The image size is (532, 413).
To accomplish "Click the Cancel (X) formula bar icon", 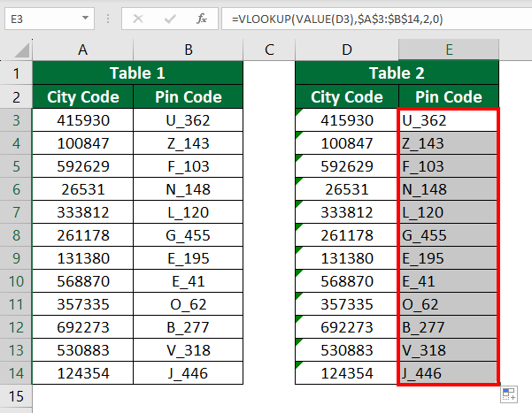I will (x=138, y=19).
